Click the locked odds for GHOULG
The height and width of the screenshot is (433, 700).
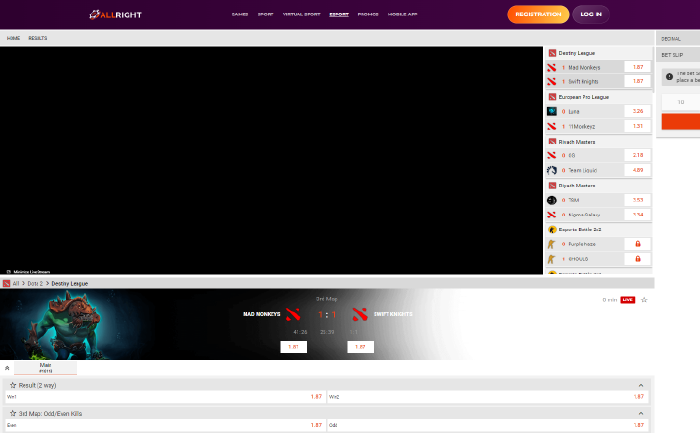(x=638, y=258)
